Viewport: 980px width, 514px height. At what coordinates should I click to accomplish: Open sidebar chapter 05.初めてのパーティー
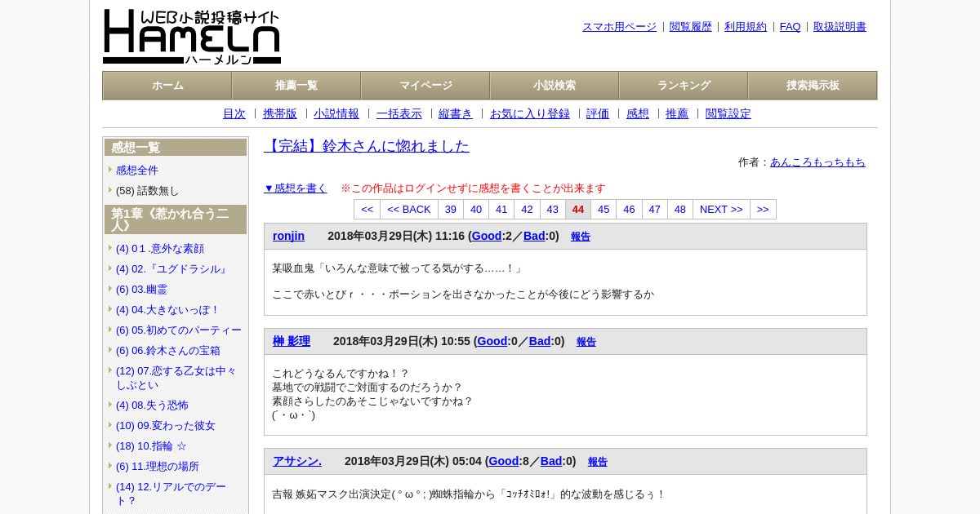pos(179,330)
